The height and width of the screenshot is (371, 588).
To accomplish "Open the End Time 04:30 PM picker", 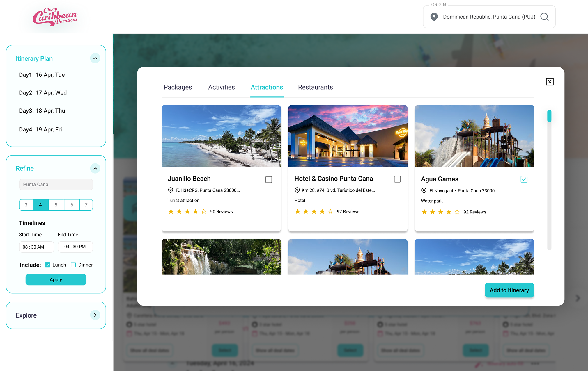I will pos(75,247).
